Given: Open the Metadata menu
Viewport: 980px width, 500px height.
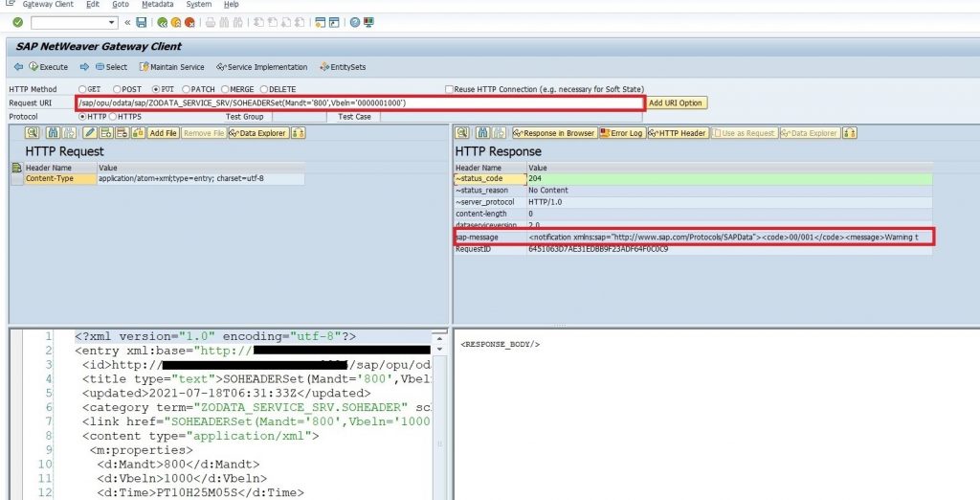Looking at the screenshot, I should [x=158, y=5].
